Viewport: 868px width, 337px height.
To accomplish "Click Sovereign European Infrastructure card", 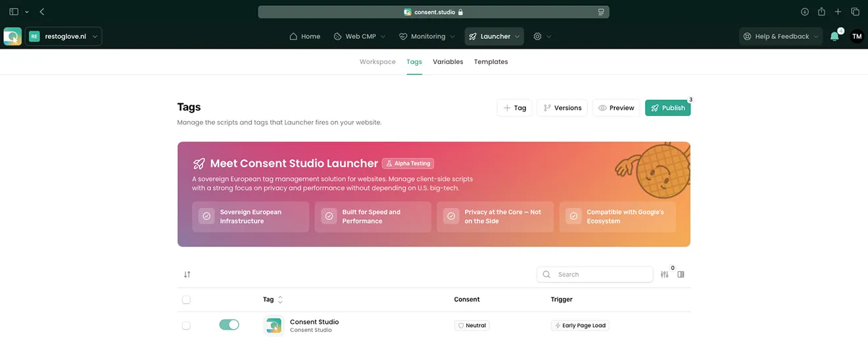I will 251,217.
